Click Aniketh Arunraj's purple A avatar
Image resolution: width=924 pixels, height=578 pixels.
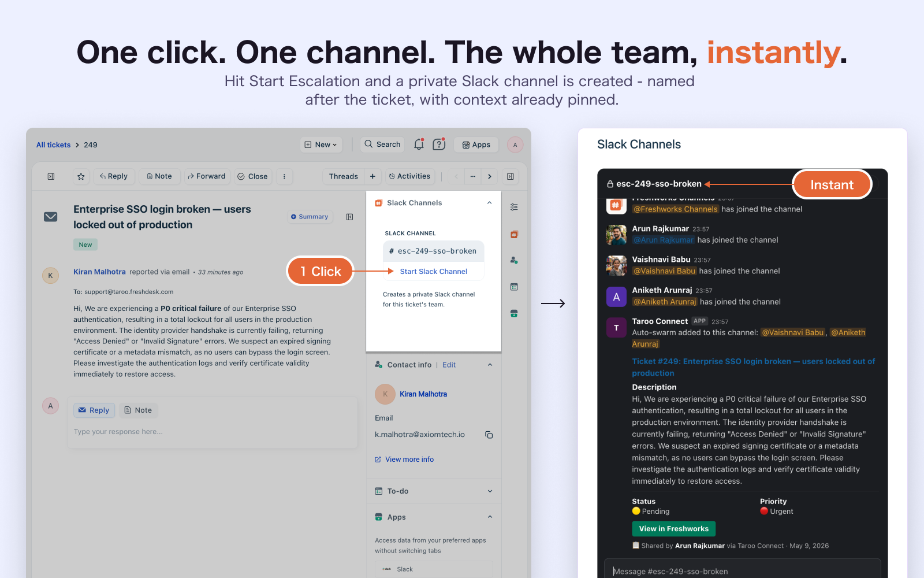[x=616, y=297]
